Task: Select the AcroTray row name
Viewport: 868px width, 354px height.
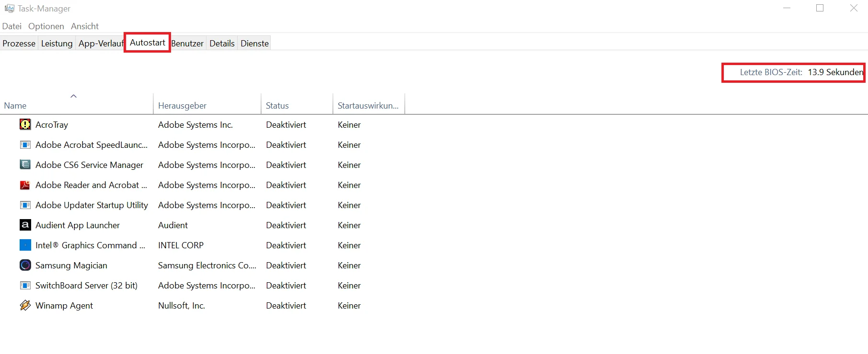Action: pyautogui.click(x=52, y=125)
